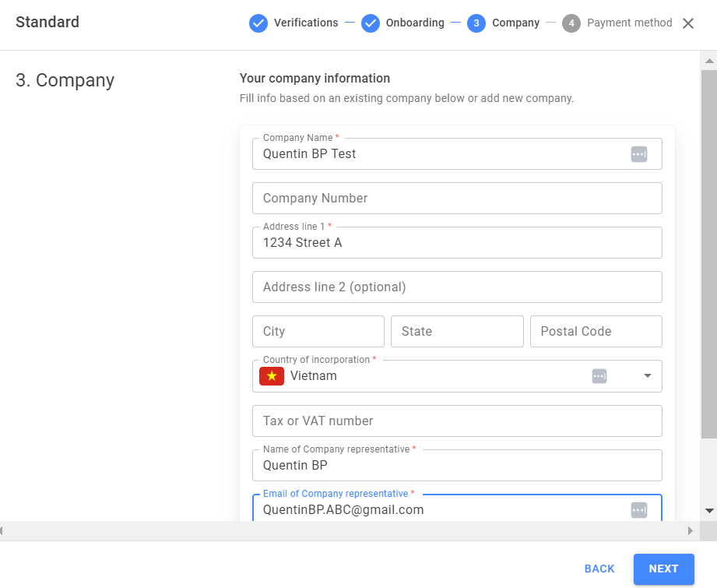The width and height of the screenshot is (717, 588).
Task: Focus the Tax or VAT number field
Action: point(457,421)
